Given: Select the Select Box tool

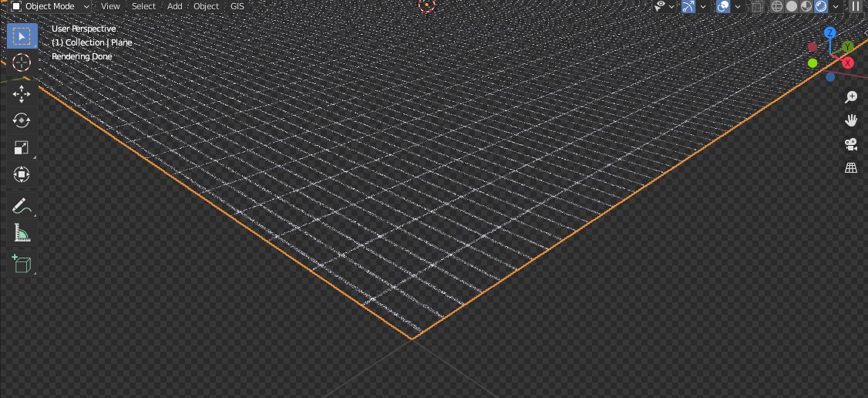Looking at the screenshot, I should coord(22,36).
